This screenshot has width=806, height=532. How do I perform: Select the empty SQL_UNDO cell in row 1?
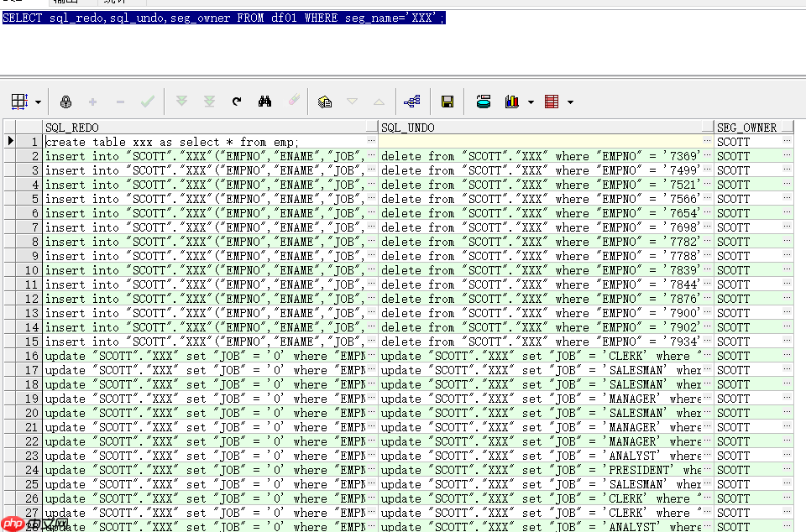click(541, 142)
